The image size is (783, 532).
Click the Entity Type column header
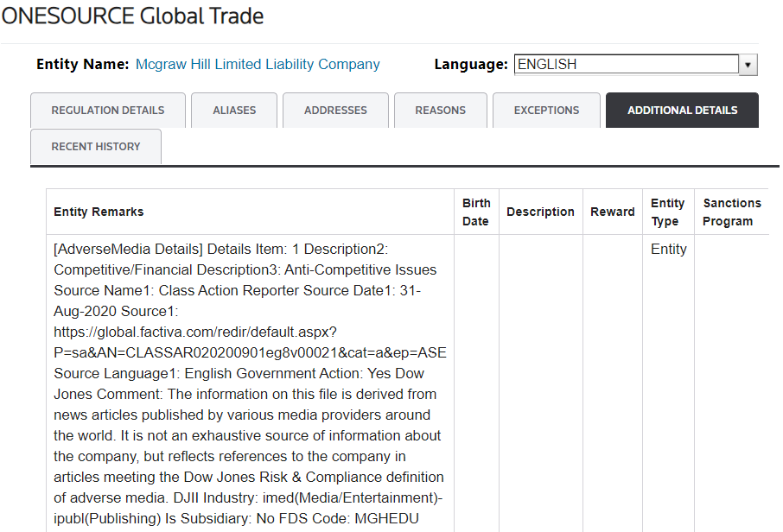pyautogui.click(x=667, y=212)
